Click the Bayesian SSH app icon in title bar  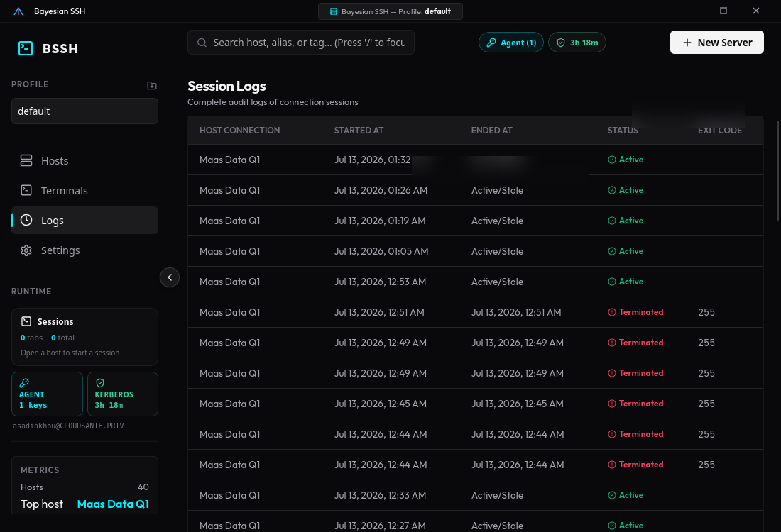18,11
